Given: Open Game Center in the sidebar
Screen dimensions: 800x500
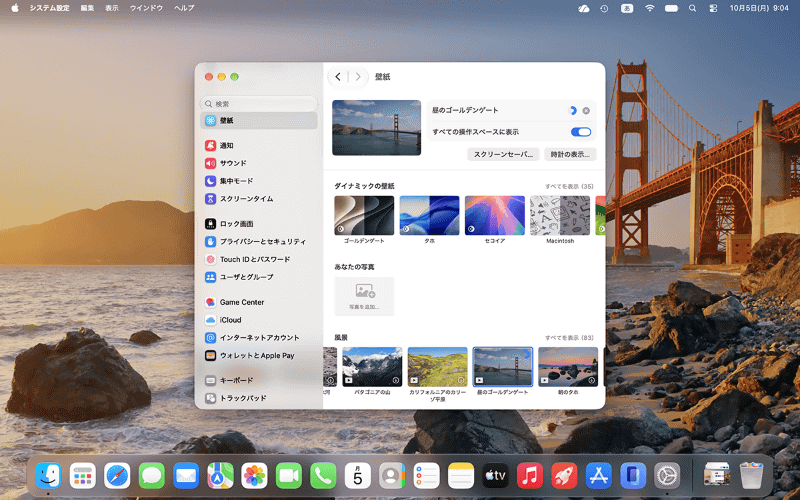Looking at the screenshot, I should tap(259, 302).
